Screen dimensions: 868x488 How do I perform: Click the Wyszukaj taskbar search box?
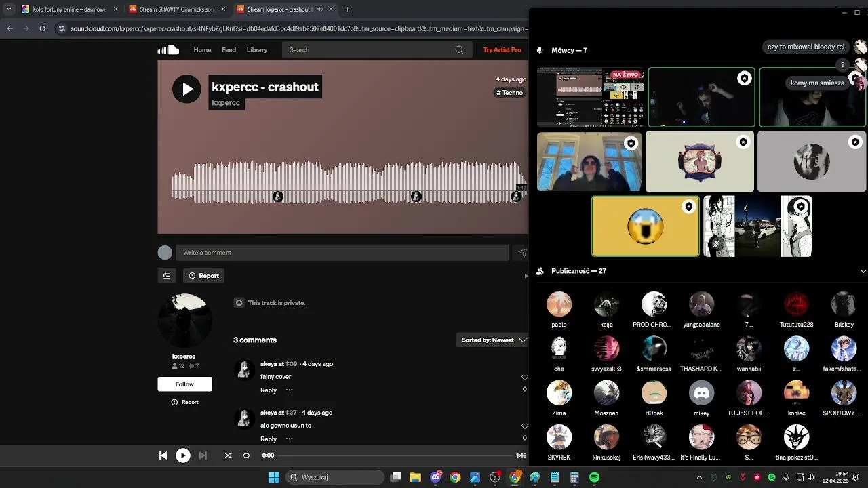coord(334,477)
